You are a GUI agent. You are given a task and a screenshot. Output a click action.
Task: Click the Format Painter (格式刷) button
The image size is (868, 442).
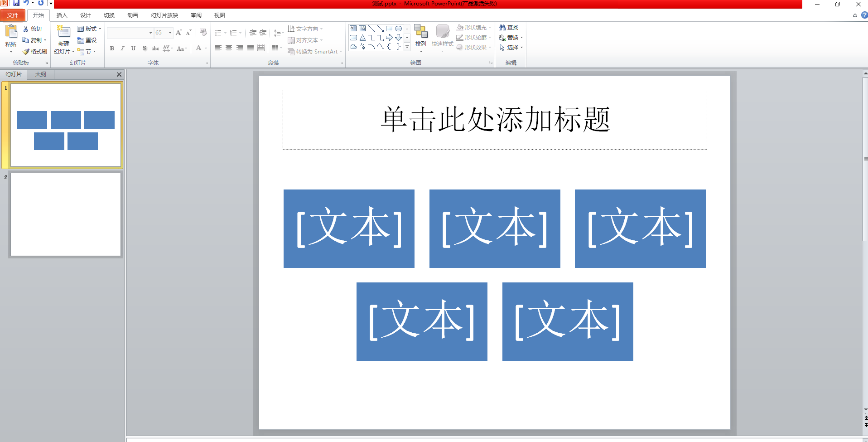(x=35, y=51)
